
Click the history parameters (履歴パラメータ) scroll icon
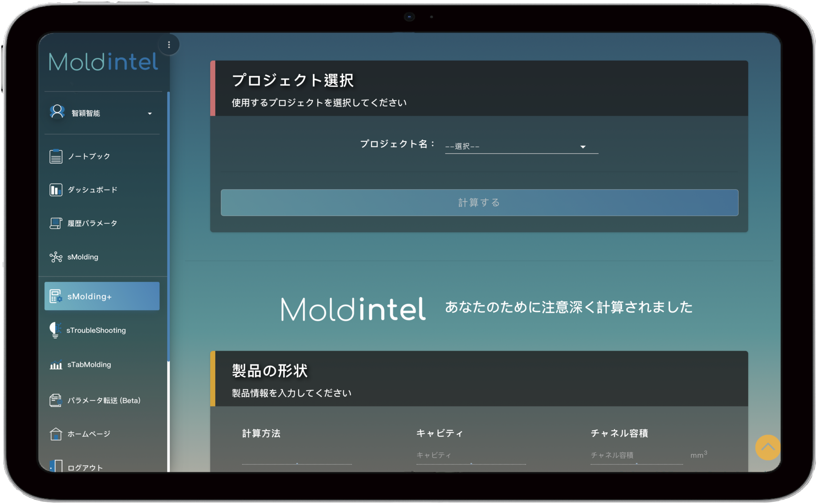click(x=56, y=223)
